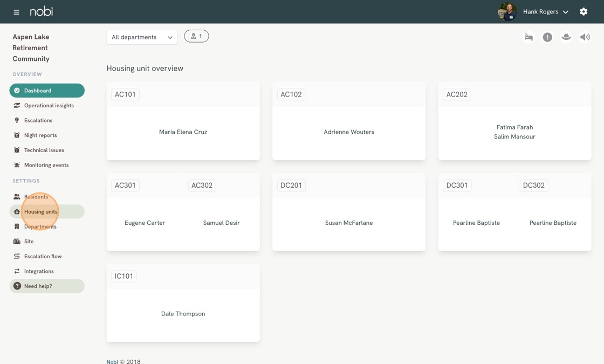This screenshot has width=604, height=364.
Task: Select housing unit AC101 card
Action: pos(183,121)
